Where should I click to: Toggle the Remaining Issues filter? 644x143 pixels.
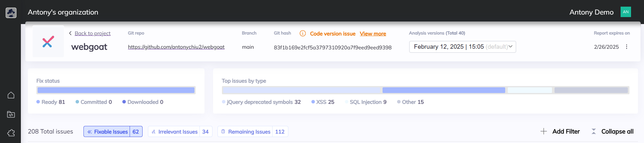(x=253, y=132)
